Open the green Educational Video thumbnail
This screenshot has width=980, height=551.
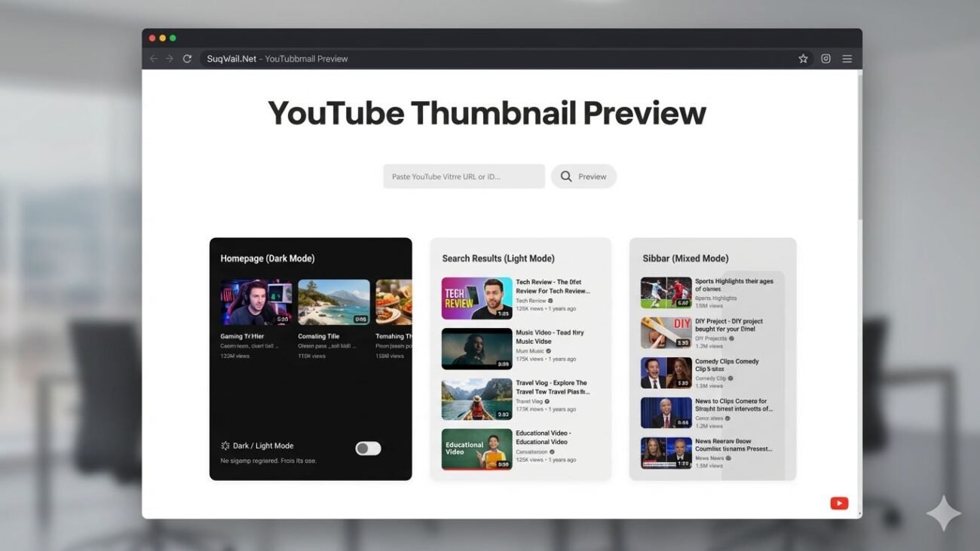pos(476,450)
